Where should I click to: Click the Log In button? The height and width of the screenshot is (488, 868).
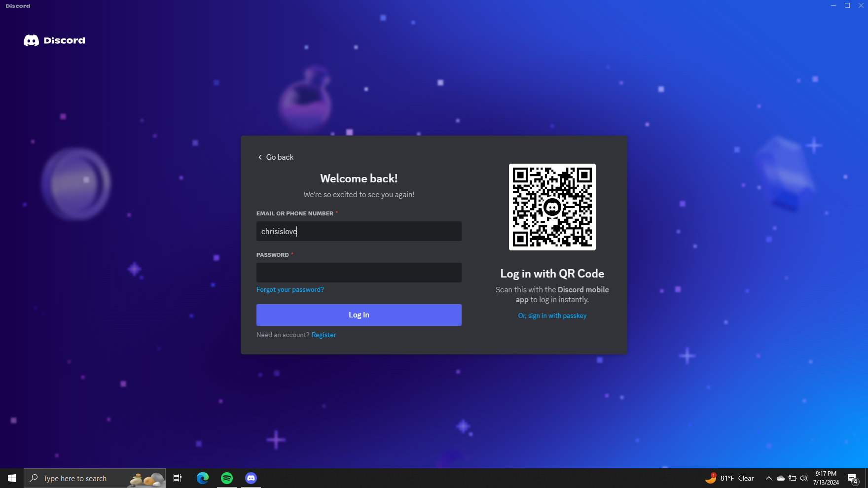click(359, 315)
